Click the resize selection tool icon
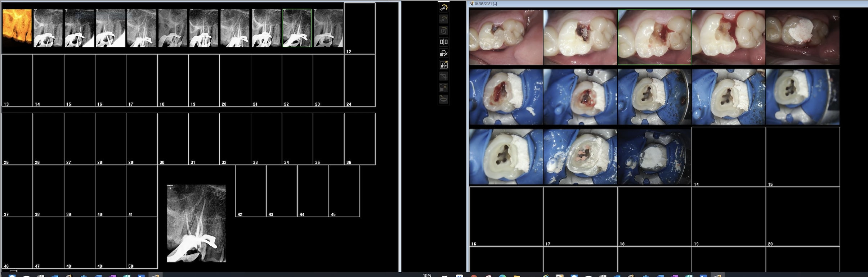The height and width of the screenshot is (277, 868). point(443,88)
